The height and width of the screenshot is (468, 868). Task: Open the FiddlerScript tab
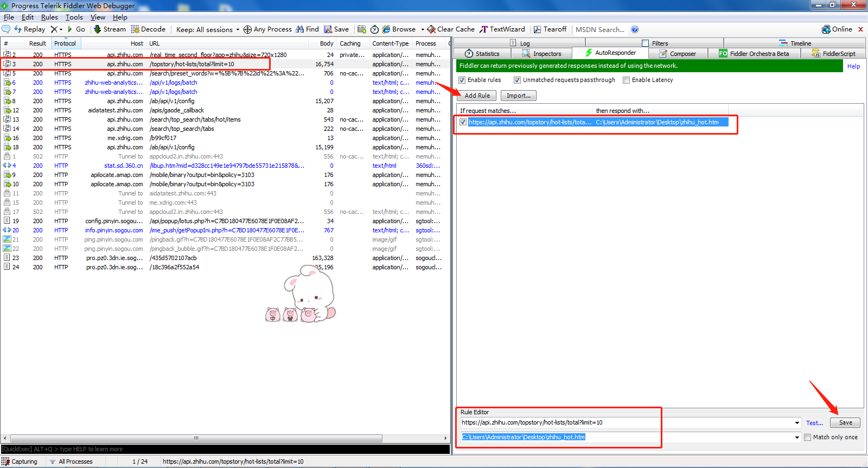[833, 54]
